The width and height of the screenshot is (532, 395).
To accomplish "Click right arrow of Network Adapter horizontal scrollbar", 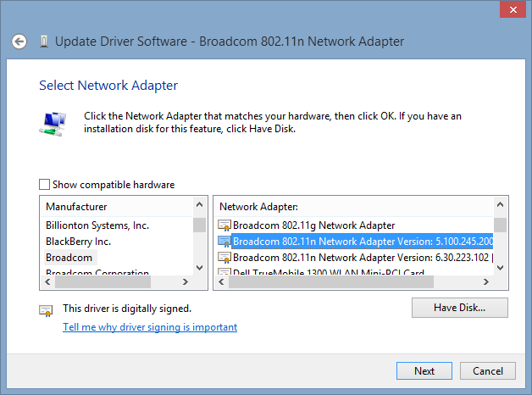I will pyautogui.click(x=486, y=282).
